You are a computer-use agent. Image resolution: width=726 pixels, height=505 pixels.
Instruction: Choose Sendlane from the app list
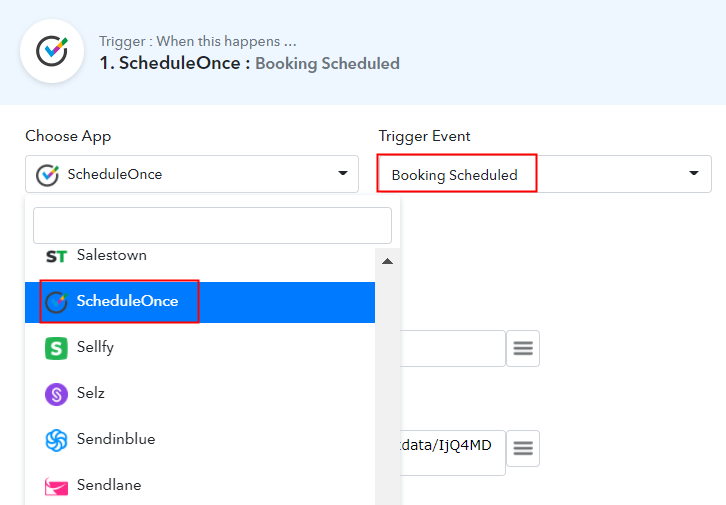[200, 485]
